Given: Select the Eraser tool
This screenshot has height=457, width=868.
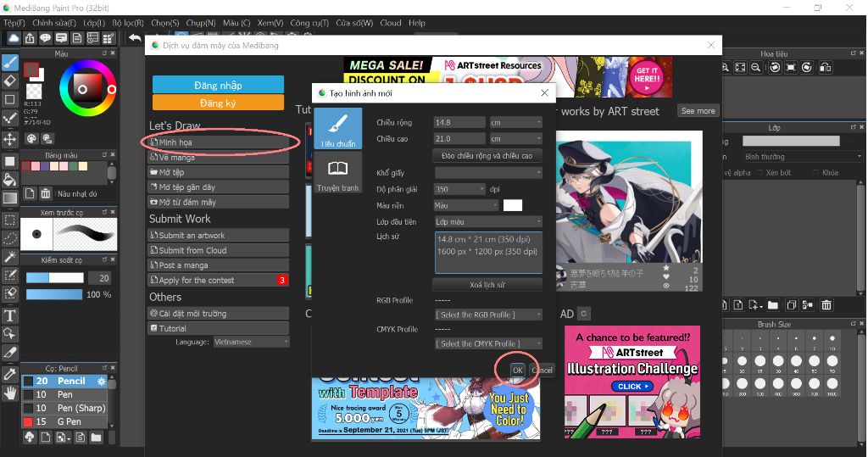Looking at the screenshot, I should pyautogui.click(x=10, y=81).
